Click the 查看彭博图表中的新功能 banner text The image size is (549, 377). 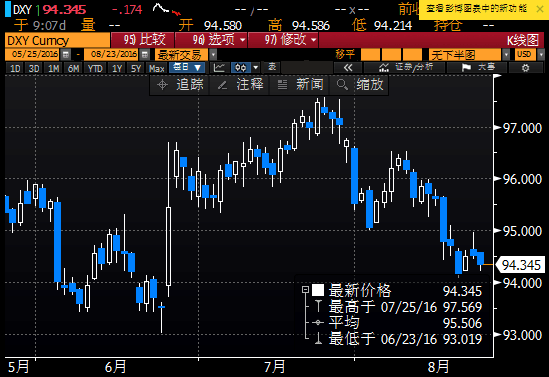(477, 9)
